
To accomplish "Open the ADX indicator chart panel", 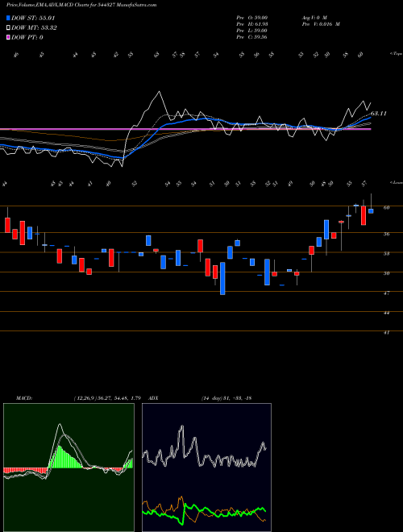I will click(x=206, y=468).
